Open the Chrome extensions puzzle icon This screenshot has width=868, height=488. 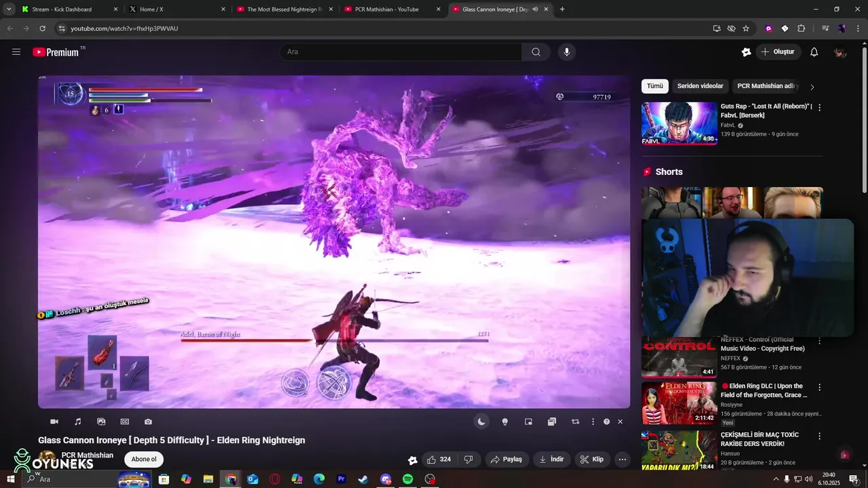coord(801,28)
